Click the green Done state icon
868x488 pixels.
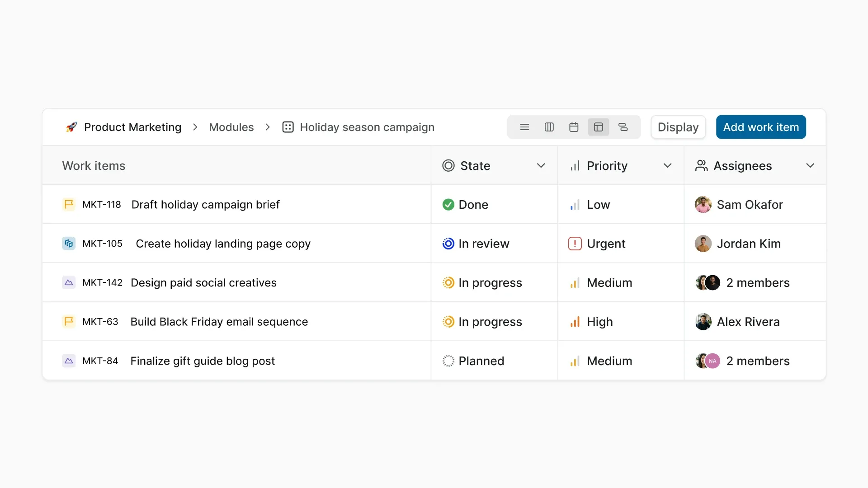(448, 205)
